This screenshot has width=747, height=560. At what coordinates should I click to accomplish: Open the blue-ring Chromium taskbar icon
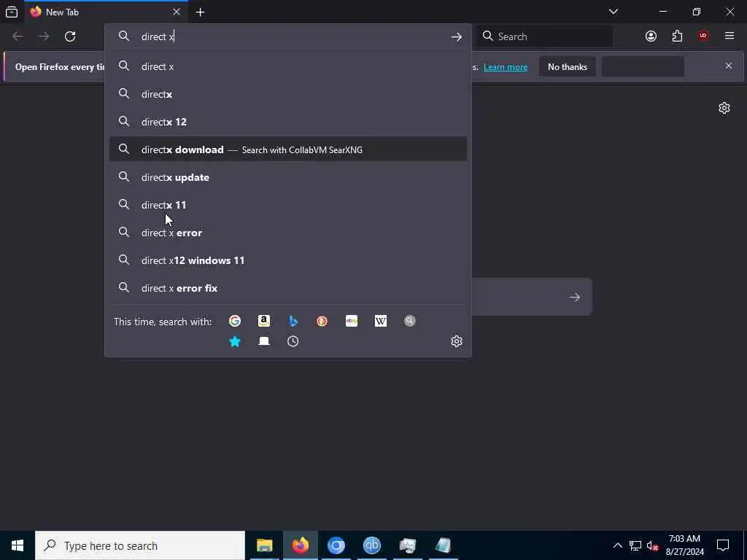[336, 545]
